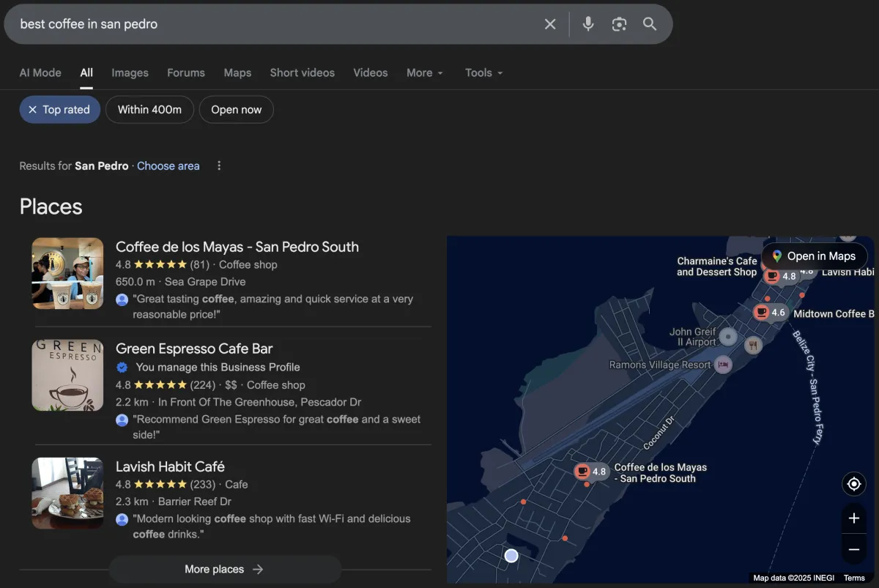Expand the More search tabs dropdown
879x588 pixels.
click(425, 72)
